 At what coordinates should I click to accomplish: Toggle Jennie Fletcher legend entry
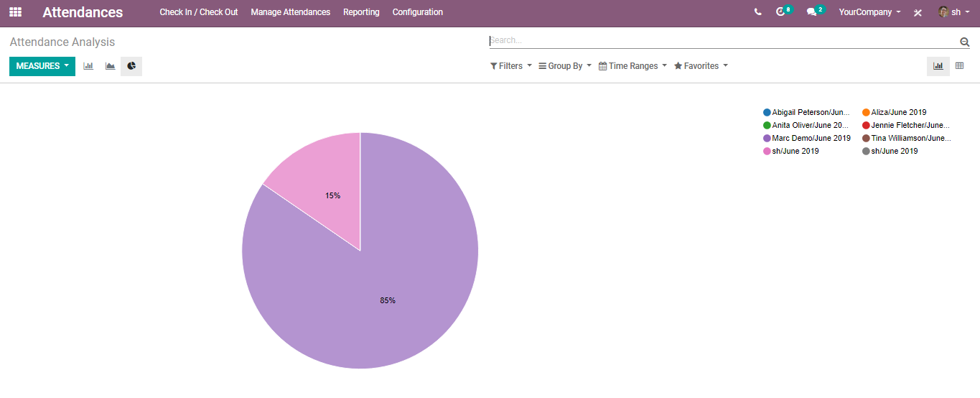click(x=906, y=125)
